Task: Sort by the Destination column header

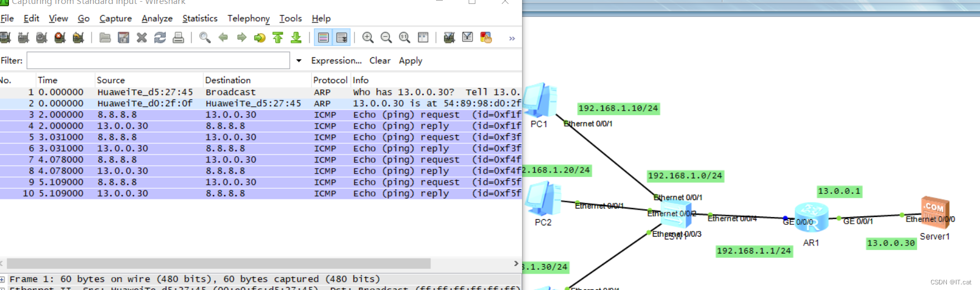Action: pos(257,80)
